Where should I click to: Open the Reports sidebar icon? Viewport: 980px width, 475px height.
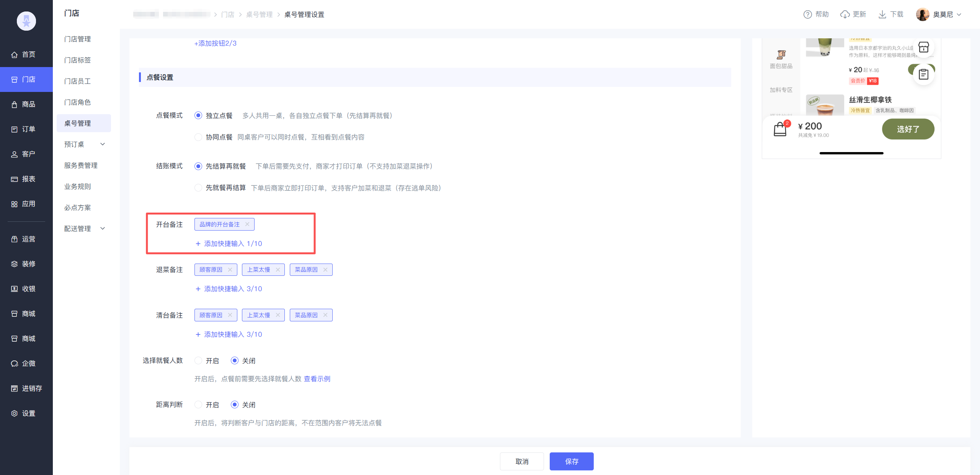click(x=15, y=179)
